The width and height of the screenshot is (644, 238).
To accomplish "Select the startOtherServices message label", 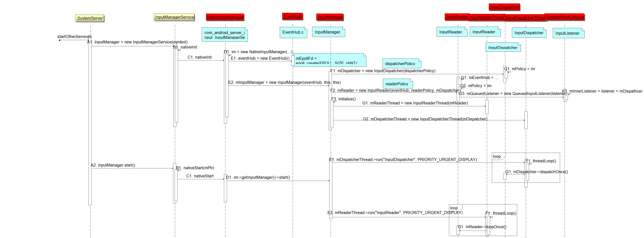I will (74, 36).
